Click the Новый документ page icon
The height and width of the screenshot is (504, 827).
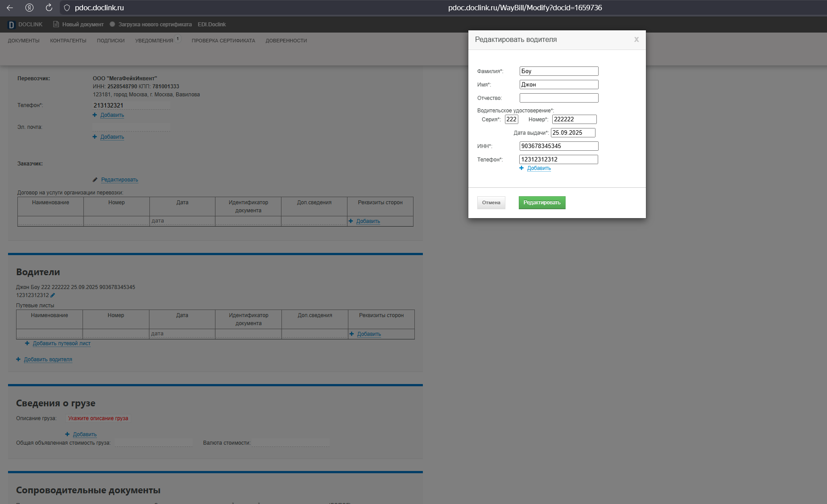[x=56, y=25]
